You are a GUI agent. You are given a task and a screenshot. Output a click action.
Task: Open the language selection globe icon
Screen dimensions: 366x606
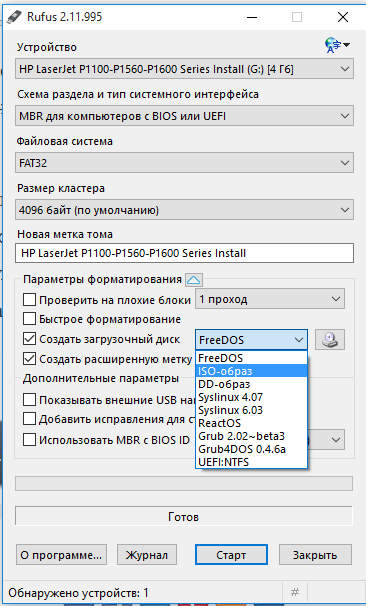pyautogui.click(x=337, y=45)
